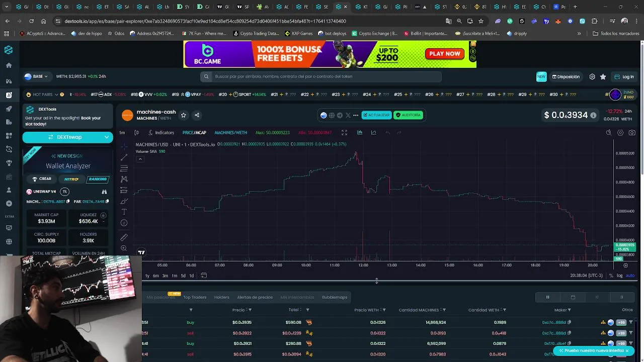Select the 1y chart range
The image size is (644, 362).
(147, 276)
